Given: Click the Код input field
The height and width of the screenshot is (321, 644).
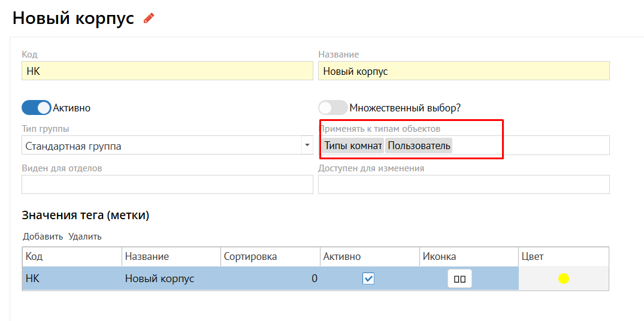Looking at the screenshot, I should click(167, 71).
